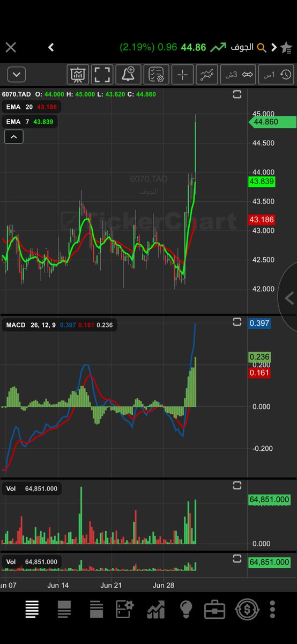
Task: Activate crosshair cursor tool
Action: coord(182,75)
